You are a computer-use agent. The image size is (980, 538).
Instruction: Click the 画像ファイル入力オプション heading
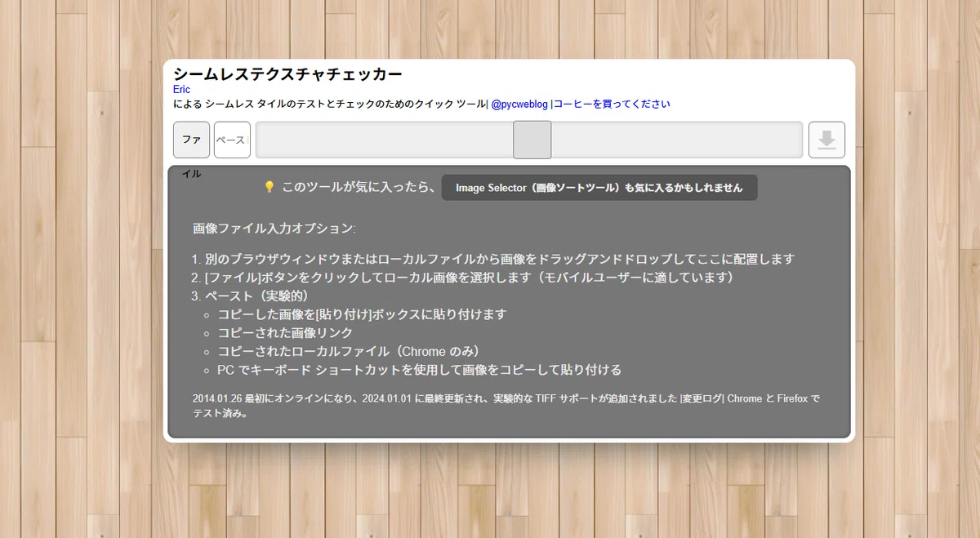[274, 228]
